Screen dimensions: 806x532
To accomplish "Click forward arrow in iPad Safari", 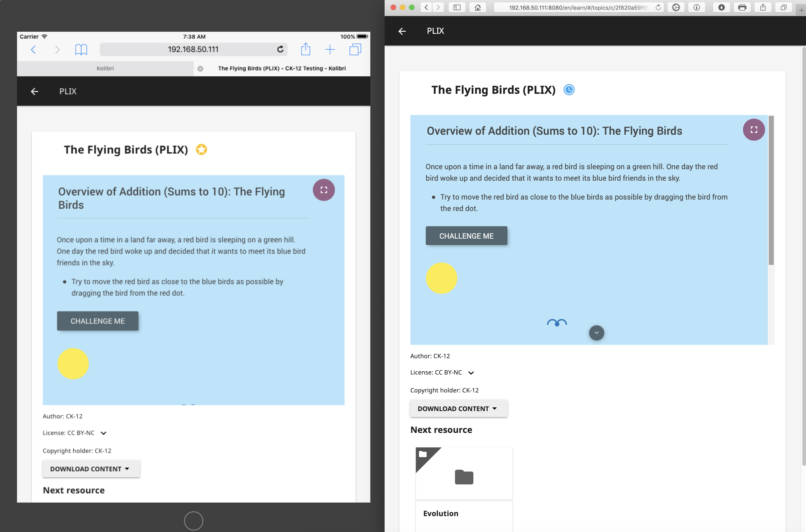I will point(57,49).
